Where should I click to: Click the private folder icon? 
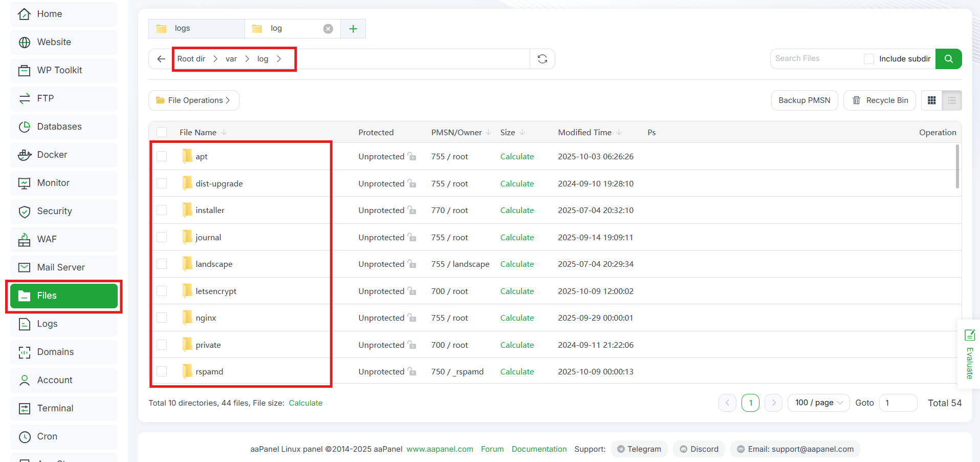click(x=187, y=344)
